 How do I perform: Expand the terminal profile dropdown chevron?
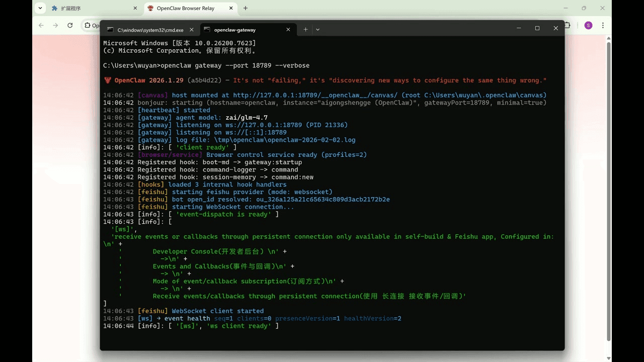click(317, 30)
